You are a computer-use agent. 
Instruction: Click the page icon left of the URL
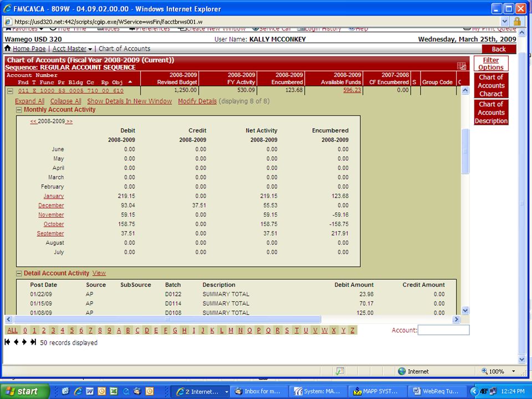click(x=8, y=22)
